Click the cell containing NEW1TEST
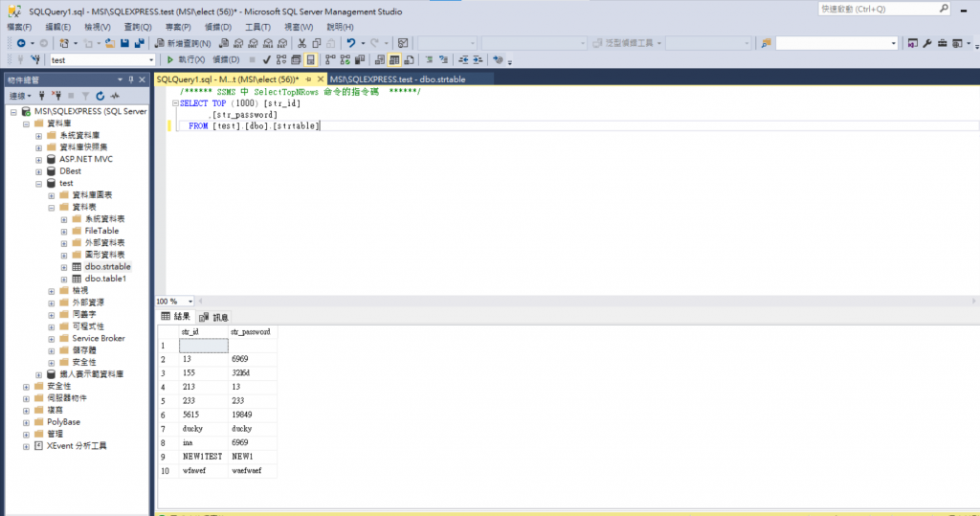Screen dimensions: 980x516 click(204, 457)
